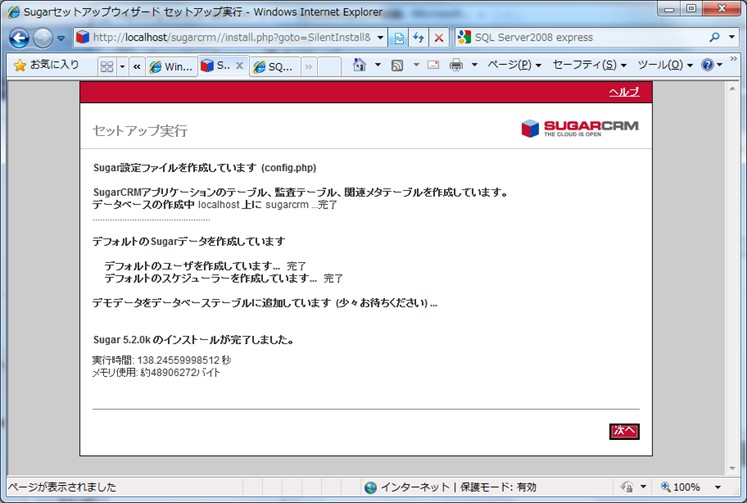Click the RSS feeds icon
Screen dimensions: 747x503
397,65
